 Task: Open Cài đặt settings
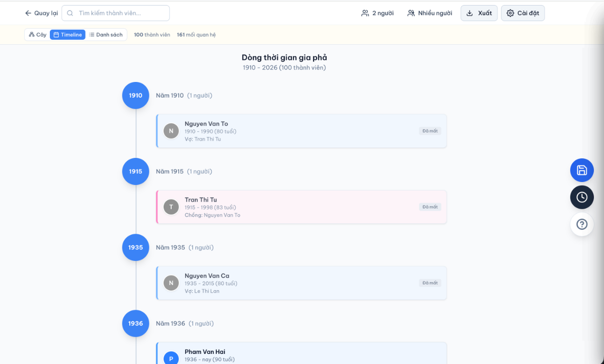tap(522, 13)
